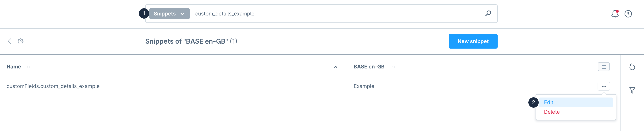Open the grid column list settings icon
Screen dimensions: 644x131
coord(603,67)
